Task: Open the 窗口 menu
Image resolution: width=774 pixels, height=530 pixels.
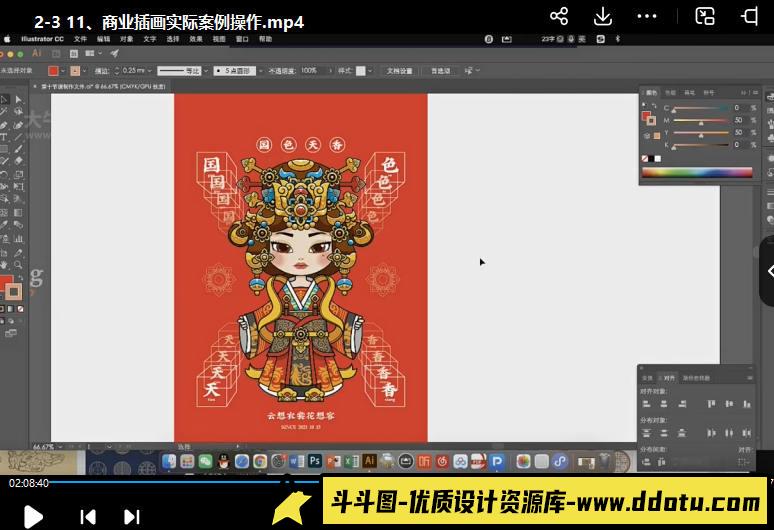Action: (242, 39)
